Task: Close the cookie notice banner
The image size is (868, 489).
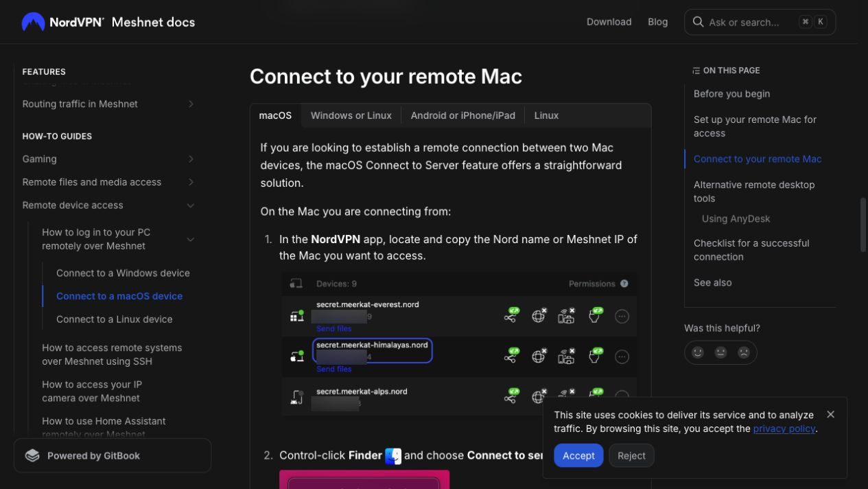Action: (x=831, y=414)
